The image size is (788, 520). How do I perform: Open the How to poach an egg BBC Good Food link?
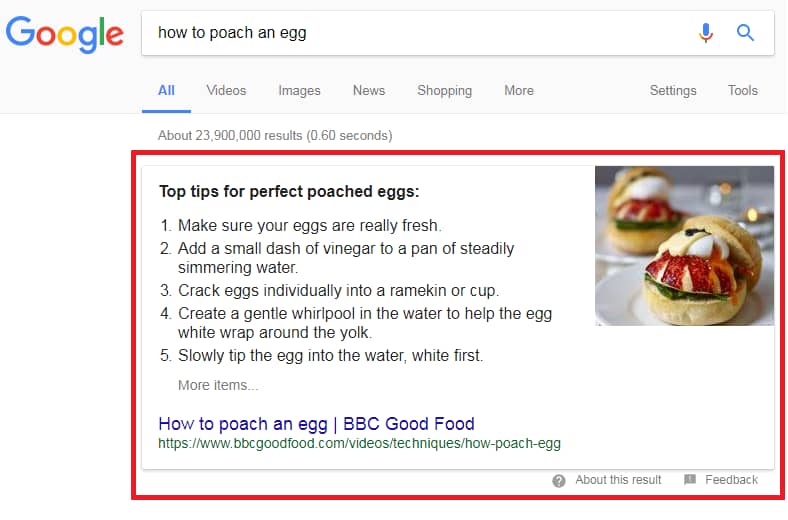pos(317,424)
